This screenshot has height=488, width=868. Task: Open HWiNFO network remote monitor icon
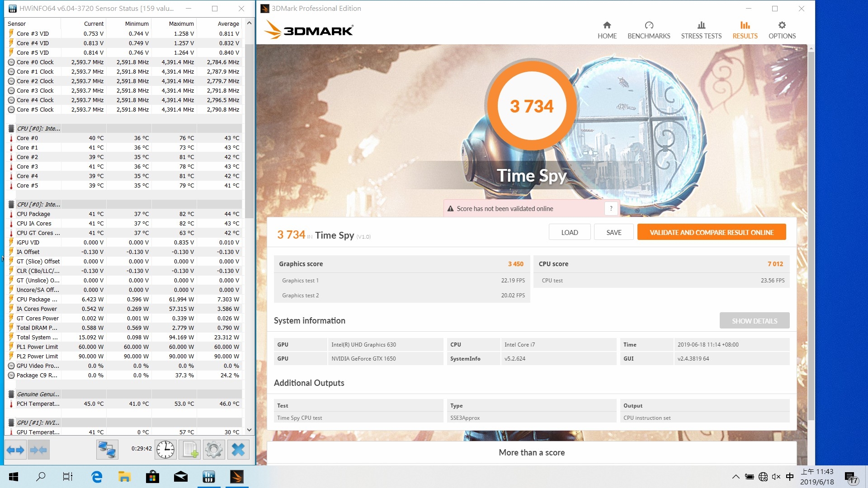pyautogui.click(x=107, y=450)
